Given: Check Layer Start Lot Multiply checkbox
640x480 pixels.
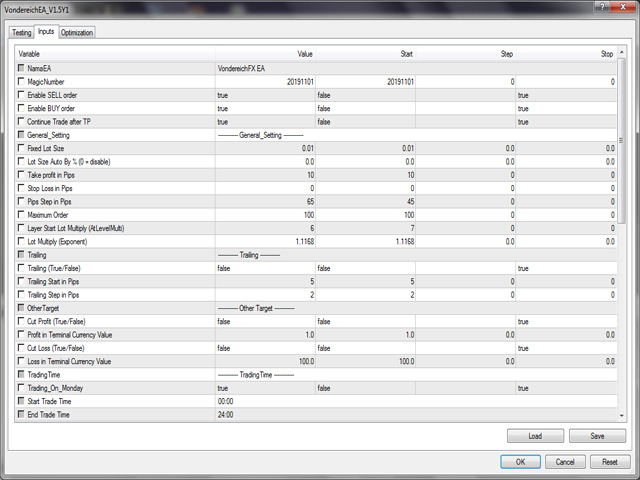Looking at the screenshot, I should point(21,228).
